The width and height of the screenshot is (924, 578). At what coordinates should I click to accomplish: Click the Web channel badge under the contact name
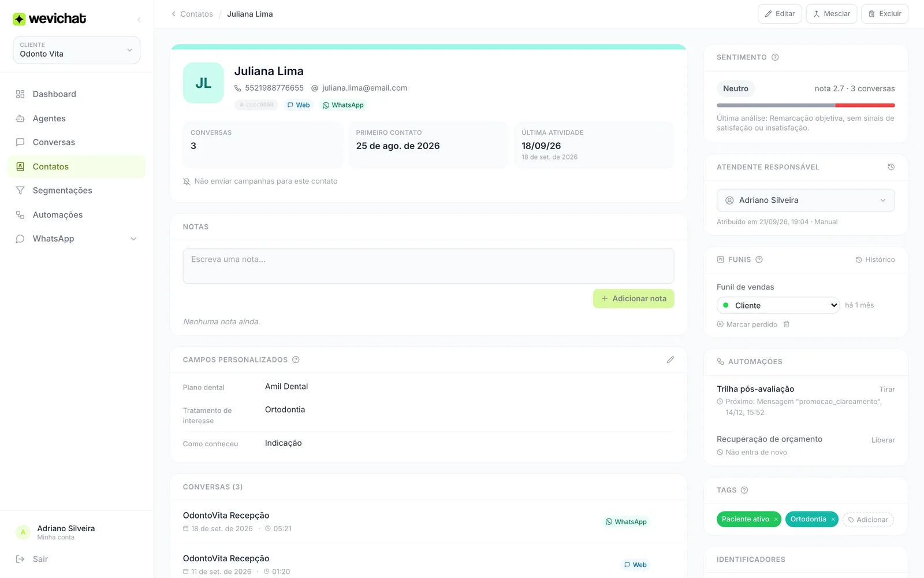pyautogui.click(x=299, y=105)
